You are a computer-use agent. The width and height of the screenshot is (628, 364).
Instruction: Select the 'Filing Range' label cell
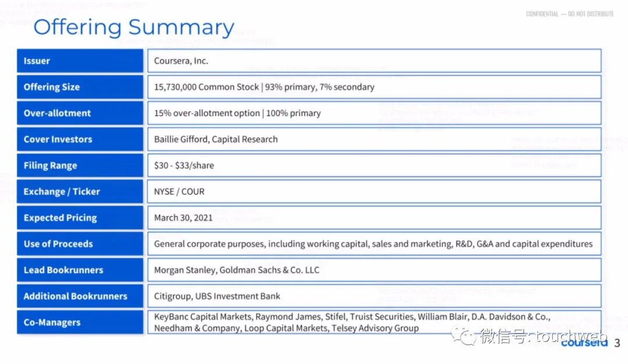80,165
